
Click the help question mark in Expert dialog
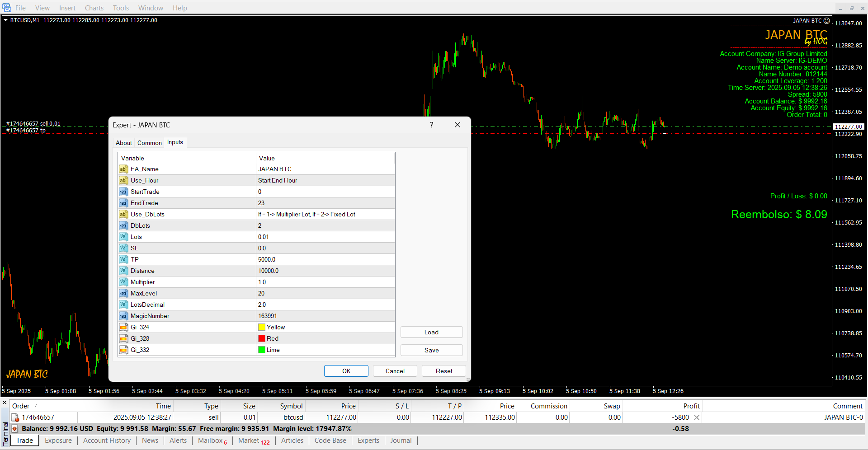(x=431, y=125)
